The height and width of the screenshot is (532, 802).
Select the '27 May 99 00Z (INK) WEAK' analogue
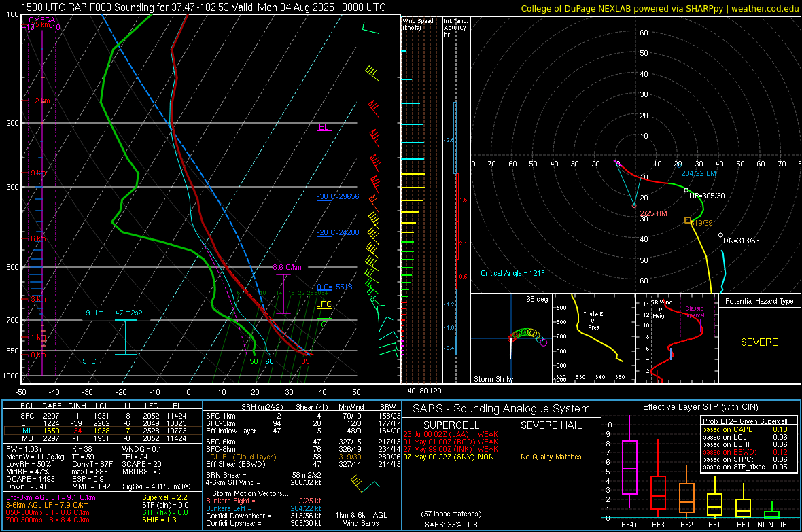click(x=451, y=449)
